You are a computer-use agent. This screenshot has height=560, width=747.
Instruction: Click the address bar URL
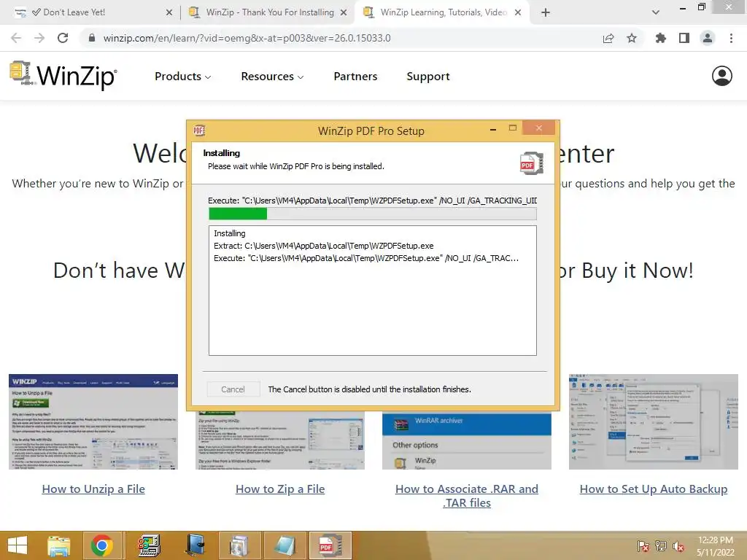(x=247, y=38)
